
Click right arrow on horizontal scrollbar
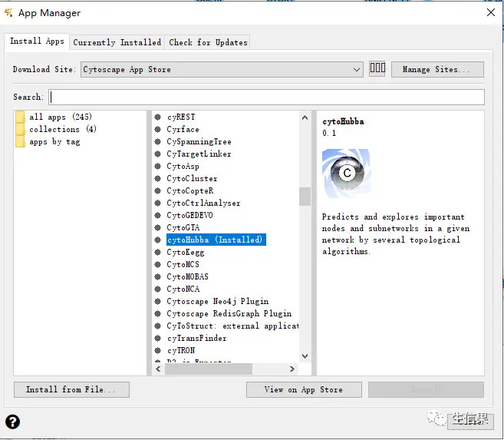point(292,369)
